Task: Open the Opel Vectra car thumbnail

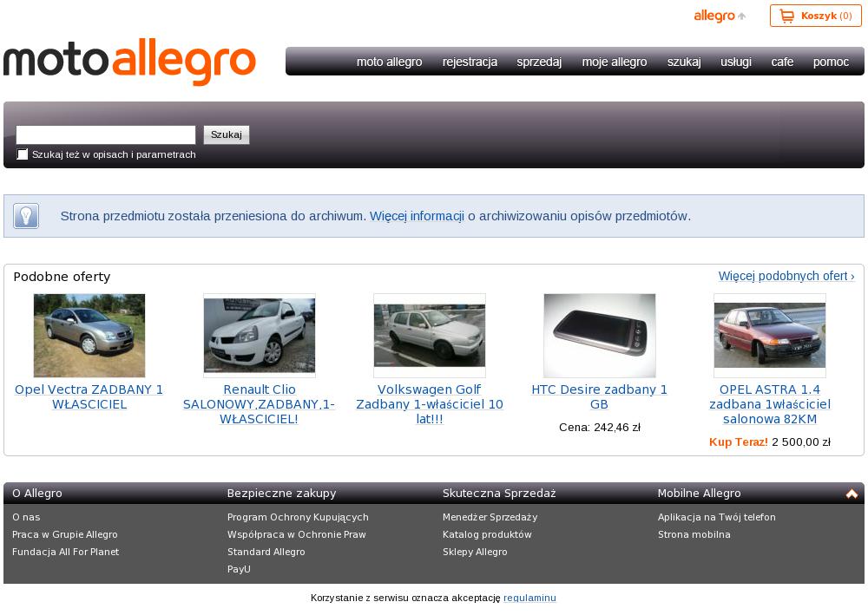Action: (89, 336)
